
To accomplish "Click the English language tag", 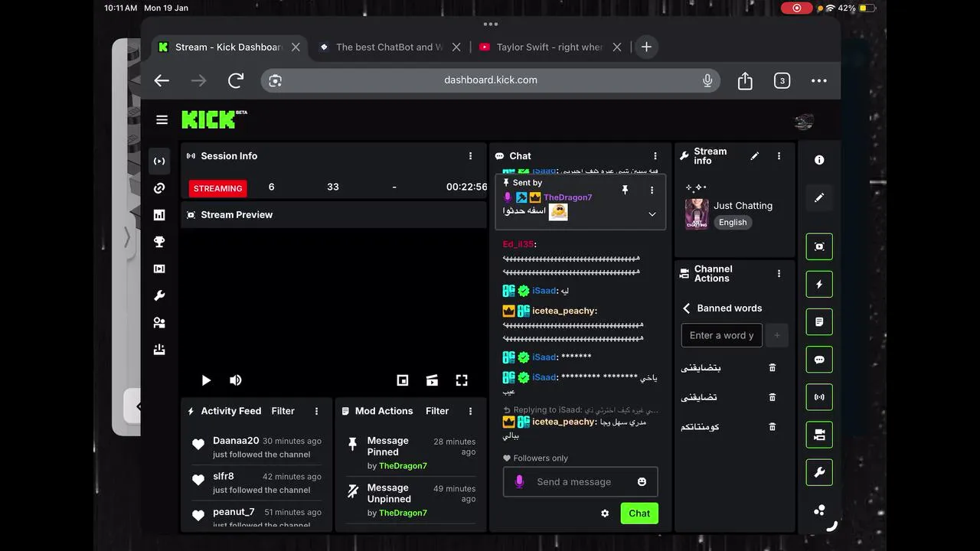I will coord(733,223).
